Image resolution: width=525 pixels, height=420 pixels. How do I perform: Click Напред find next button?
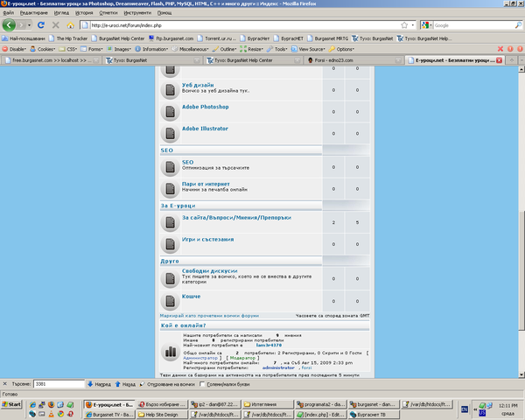coord(99,384)
